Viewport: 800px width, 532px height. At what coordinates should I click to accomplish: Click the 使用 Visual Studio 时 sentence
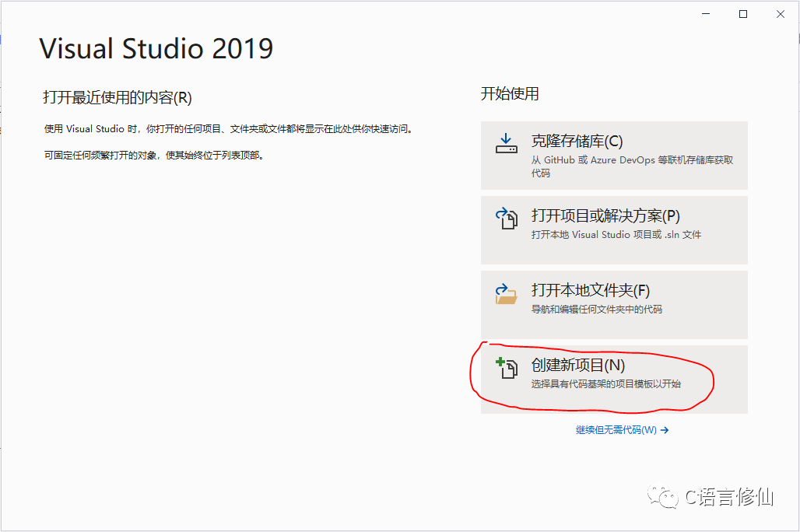(228, 129)
